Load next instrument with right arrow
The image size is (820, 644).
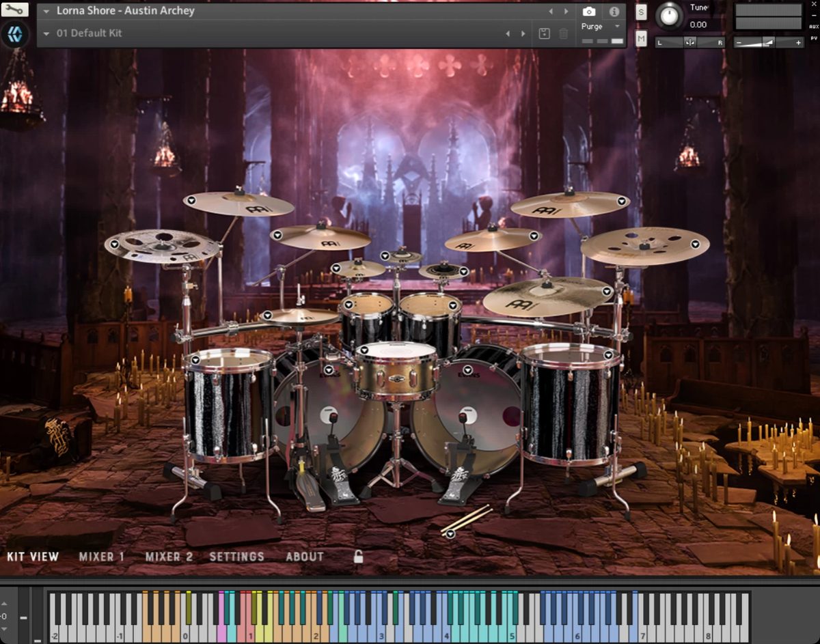[x=566, y=12]
